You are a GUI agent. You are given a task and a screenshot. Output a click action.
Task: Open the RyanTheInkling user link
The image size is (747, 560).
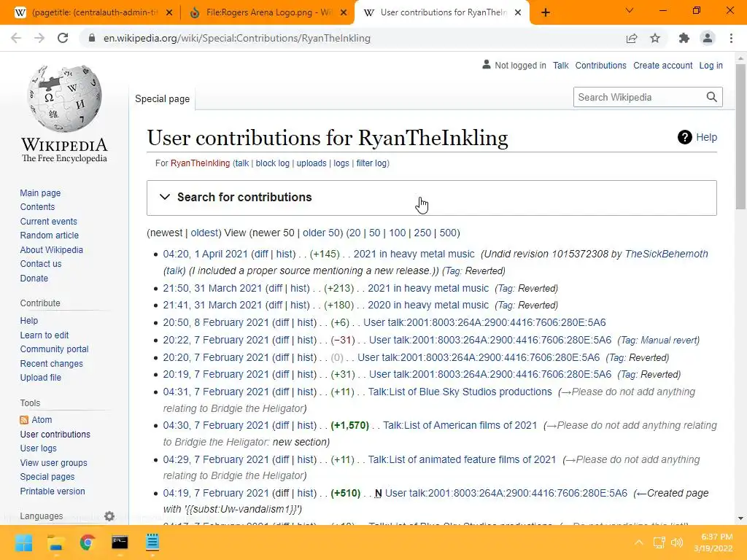[200, 163]
